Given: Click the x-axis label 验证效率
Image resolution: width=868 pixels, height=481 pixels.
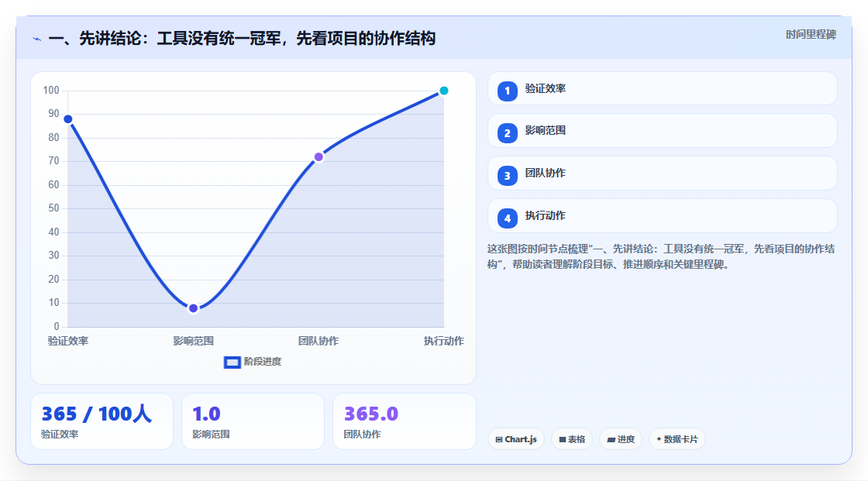Looking at the screenshot, I should pyautogui.click(x=68, y=342).
